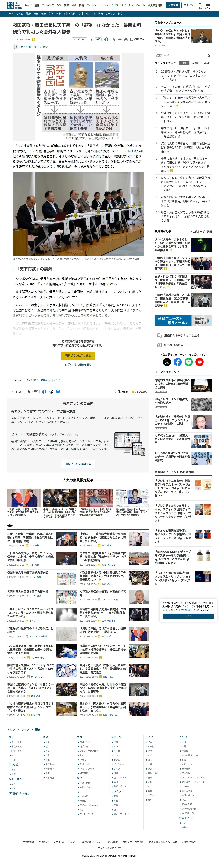Open 歴史 in the blue sub-navigation
219x868 pixels.
[58, 14]
